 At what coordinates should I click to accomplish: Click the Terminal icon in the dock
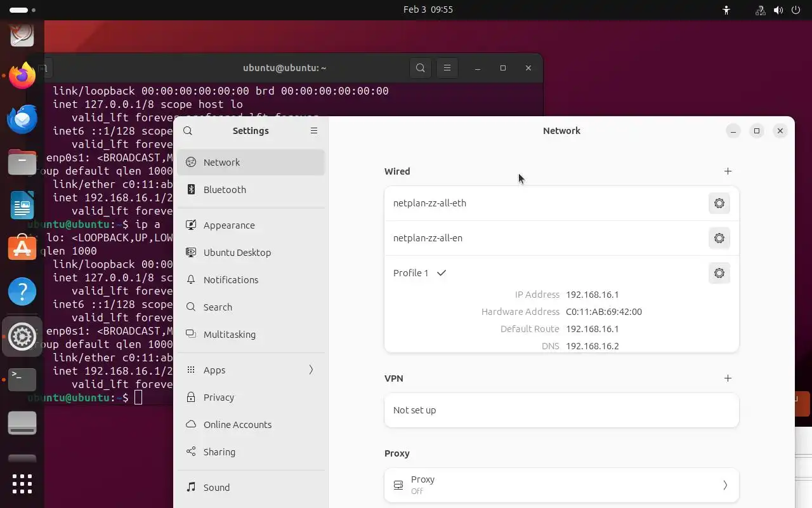pos(22,379)
